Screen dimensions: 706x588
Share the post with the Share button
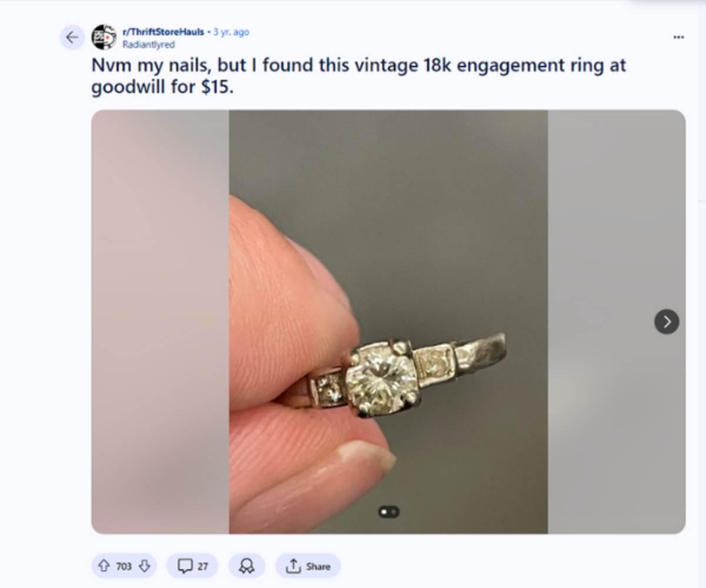[x=308, y=566]
